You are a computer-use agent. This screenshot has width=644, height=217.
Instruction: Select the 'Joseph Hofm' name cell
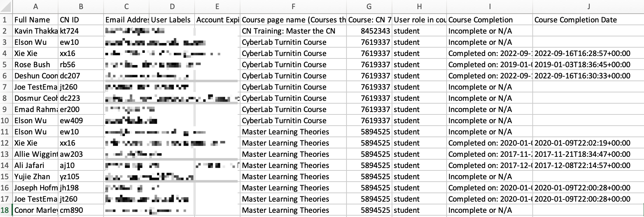[x=35, y=188]
